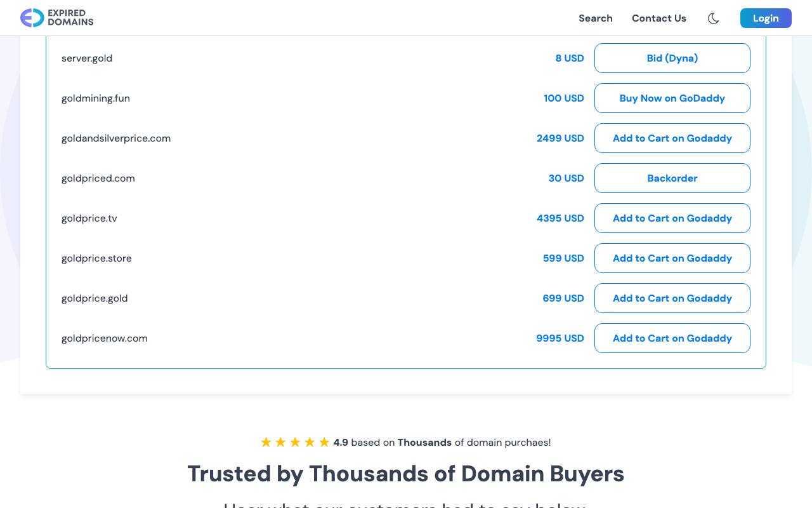Viewport: 812px width, 508px height.
Task: Toggle dark mode with the moon icon
Action: (x=713, y=18)
